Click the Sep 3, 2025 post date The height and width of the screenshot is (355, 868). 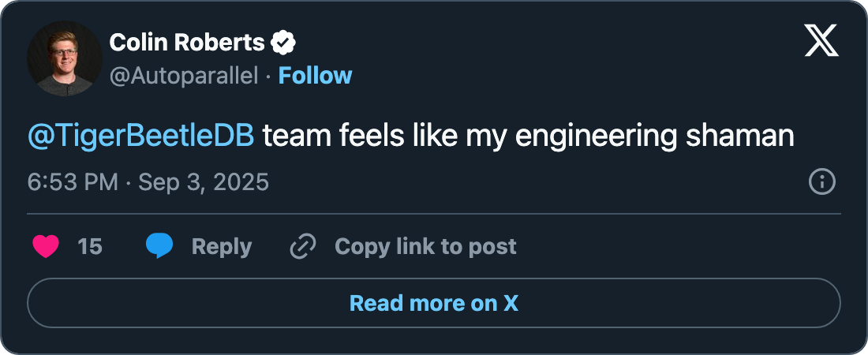pos(204,182)
